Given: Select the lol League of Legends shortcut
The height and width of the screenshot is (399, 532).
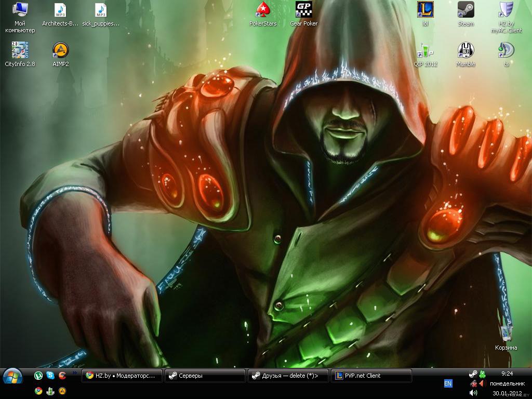Looking at the screenshot, I should 425,14.
